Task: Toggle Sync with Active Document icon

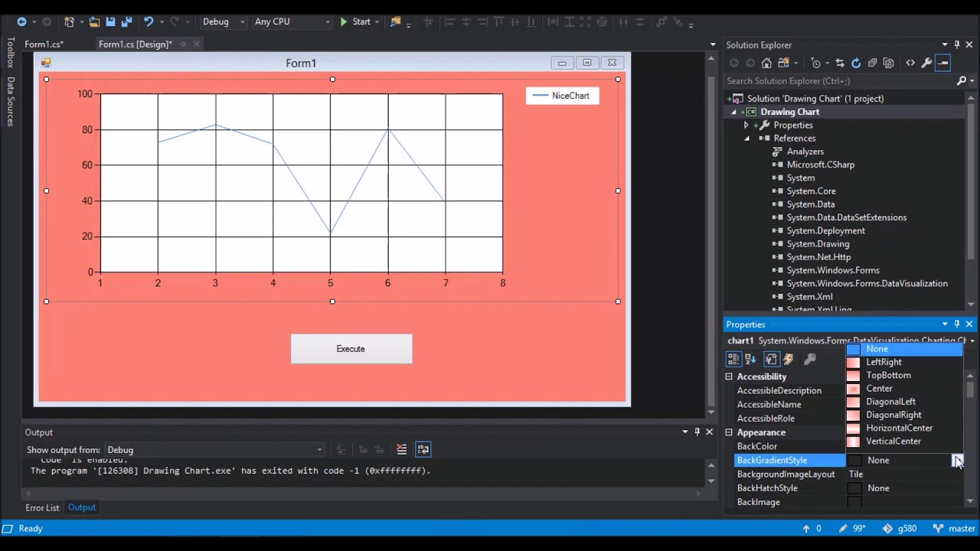Action: [x=840, y=63]
